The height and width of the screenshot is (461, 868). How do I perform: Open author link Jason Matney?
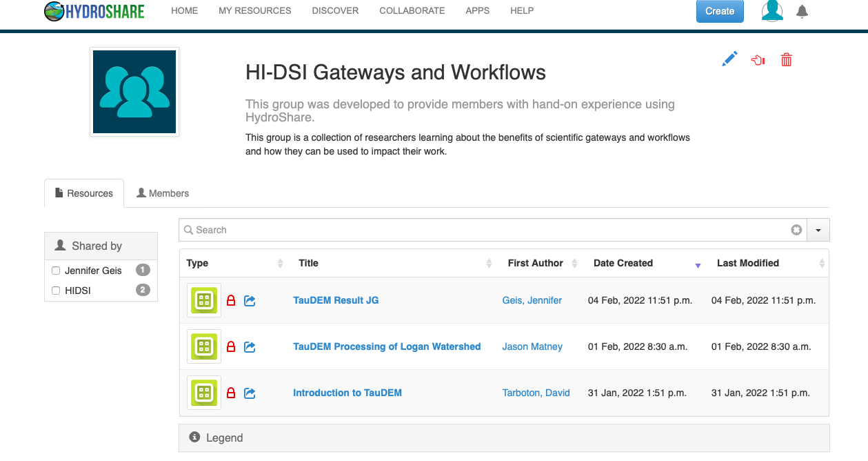point(532,346)
